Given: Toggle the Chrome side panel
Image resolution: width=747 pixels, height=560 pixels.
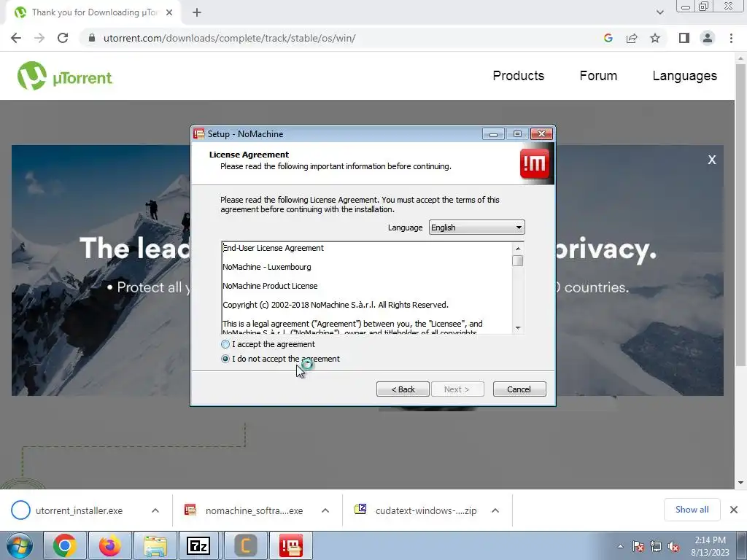Looking at the screenshot, I should [x=684, y=38].
